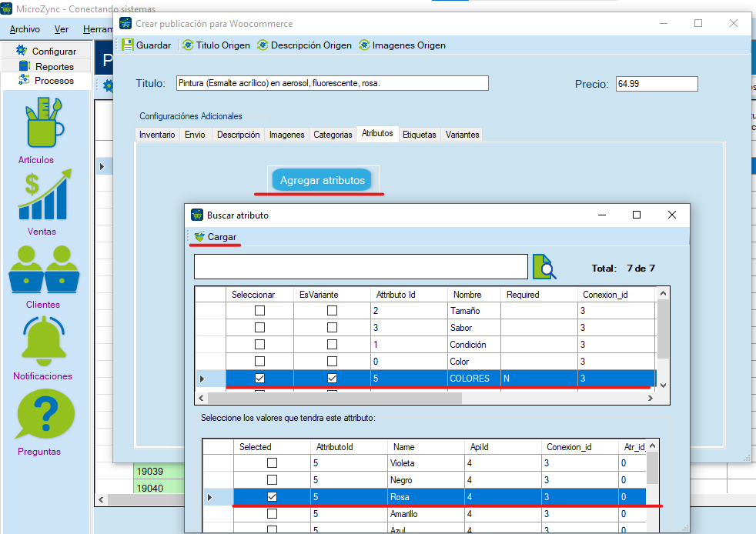Viewport: 756px width, 534px height.
Task: Toggle Seleccionar checkbox for Color row
Action: click(x=260, y=361)
